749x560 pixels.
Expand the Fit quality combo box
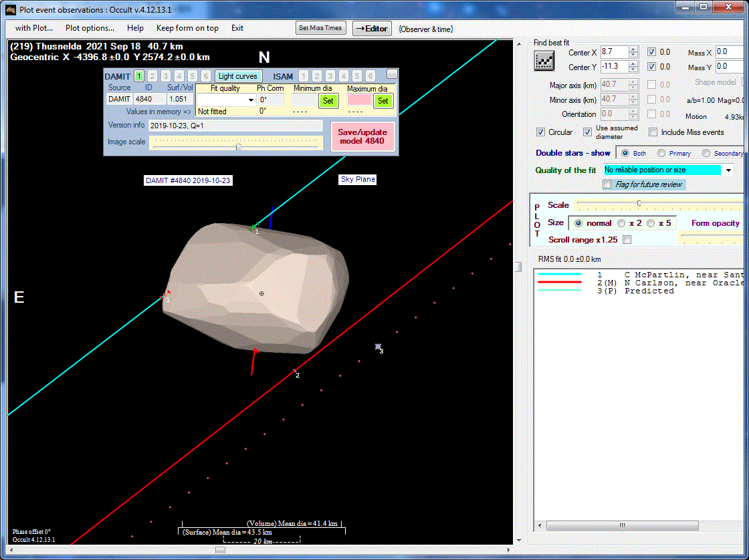(x=251, y=100)
